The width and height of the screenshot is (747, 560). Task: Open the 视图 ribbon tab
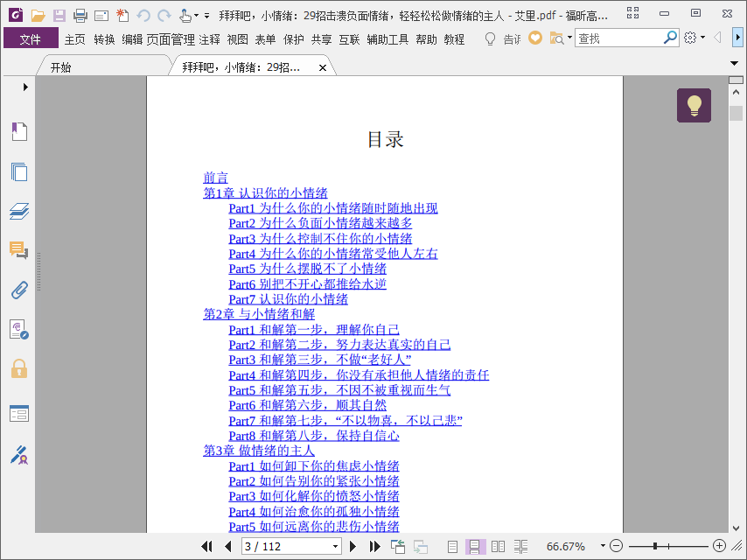(238, 39)
